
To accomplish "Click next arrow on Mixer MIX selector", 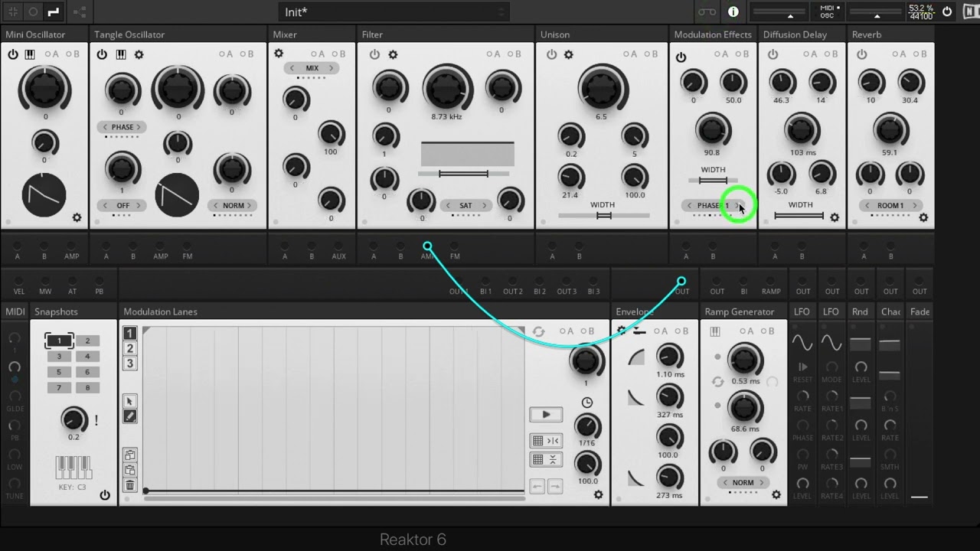I will tap(331, 68).
